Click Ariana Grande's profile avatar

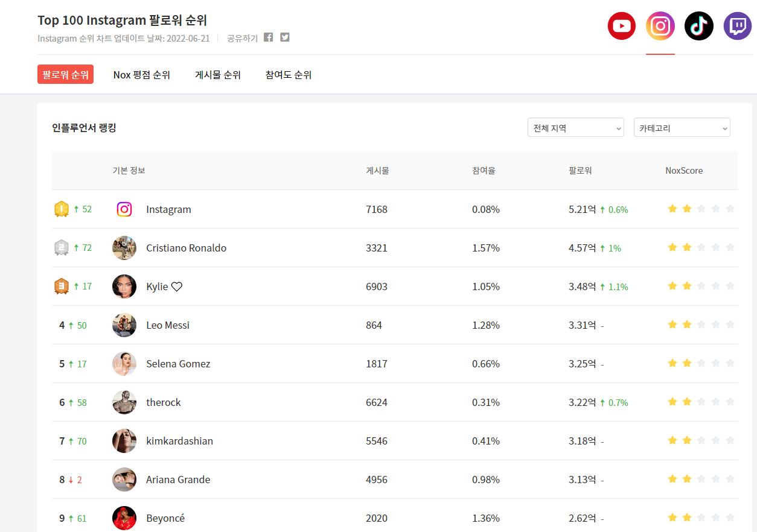[124, 480]
